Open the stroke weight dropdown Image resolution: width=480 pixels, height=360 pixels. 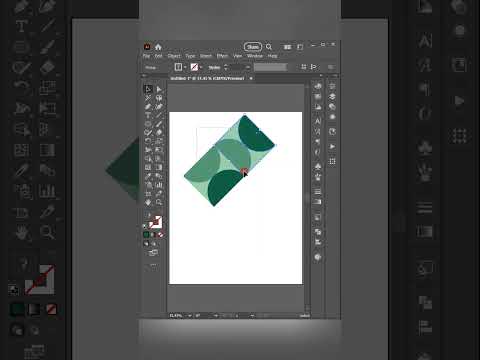pos(248,67)
